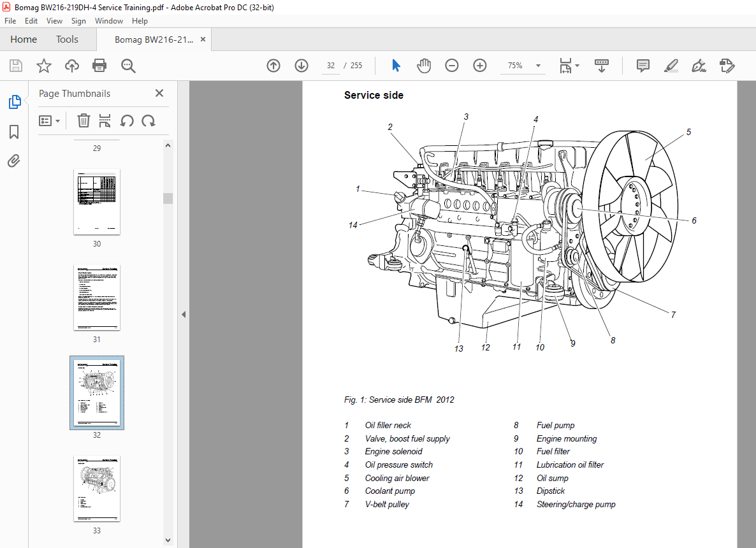This screenshot has width=756, height=548.
Task: Click legend text 'Valve, boost fuel supply'
Action: (407, 438)
